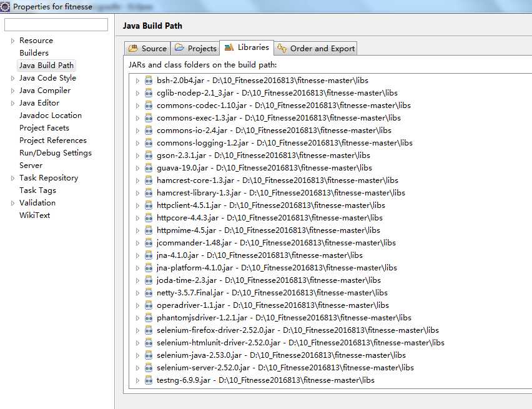This screenshot has width=532, height=409.
Task: Switch to the Source tab
Action: [147, 49]
